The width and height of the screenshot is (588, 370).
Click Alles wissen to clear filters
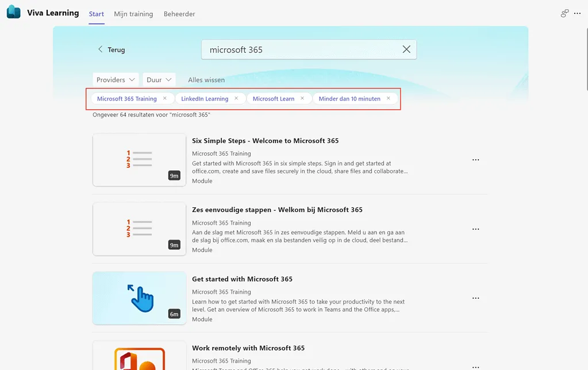pos(206,80)
